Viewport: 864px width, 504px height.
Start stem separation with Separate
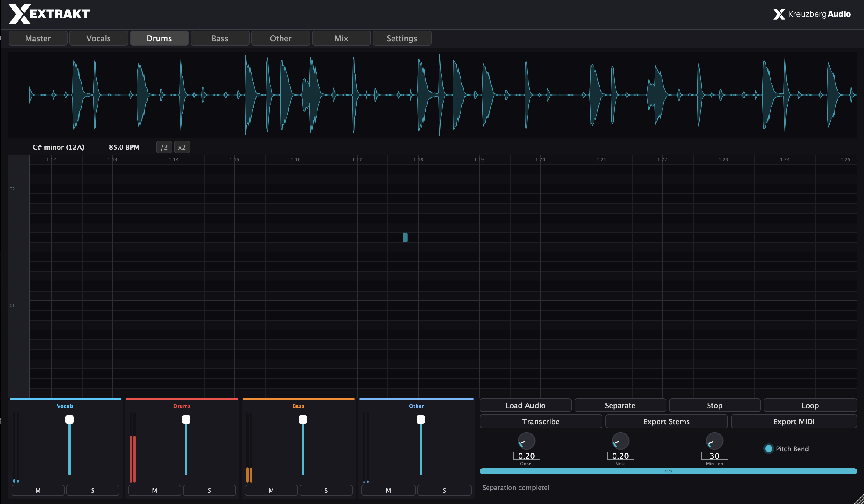point(620,405)
